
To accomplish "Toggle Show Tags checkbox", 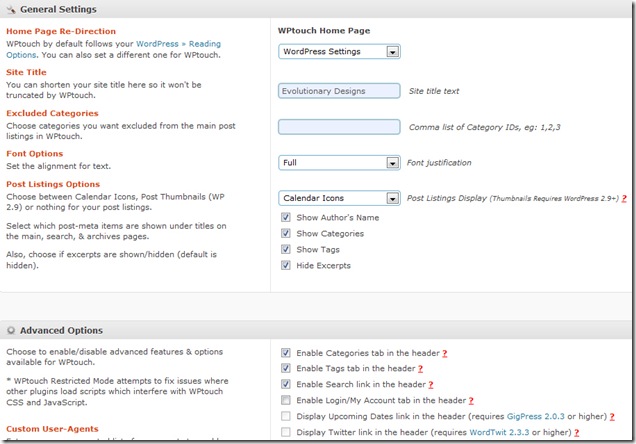I will 286,249.
